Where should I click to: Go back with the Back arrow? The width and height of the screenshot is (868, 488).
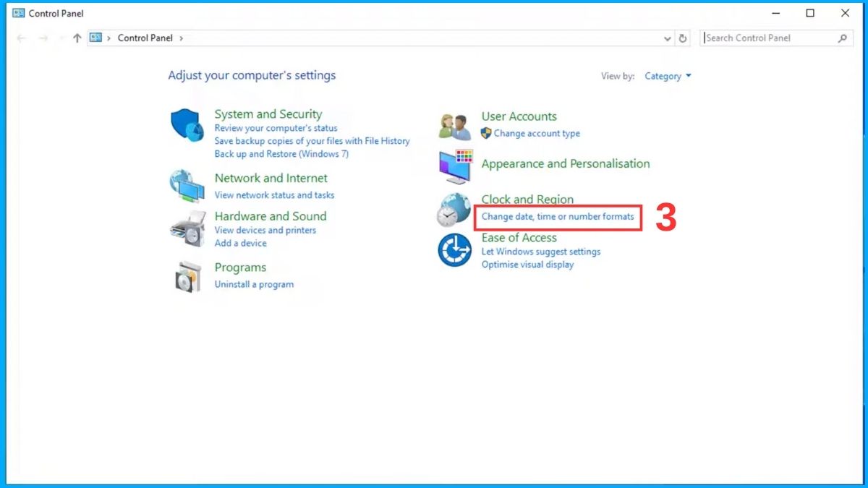(x=21, y=38)
